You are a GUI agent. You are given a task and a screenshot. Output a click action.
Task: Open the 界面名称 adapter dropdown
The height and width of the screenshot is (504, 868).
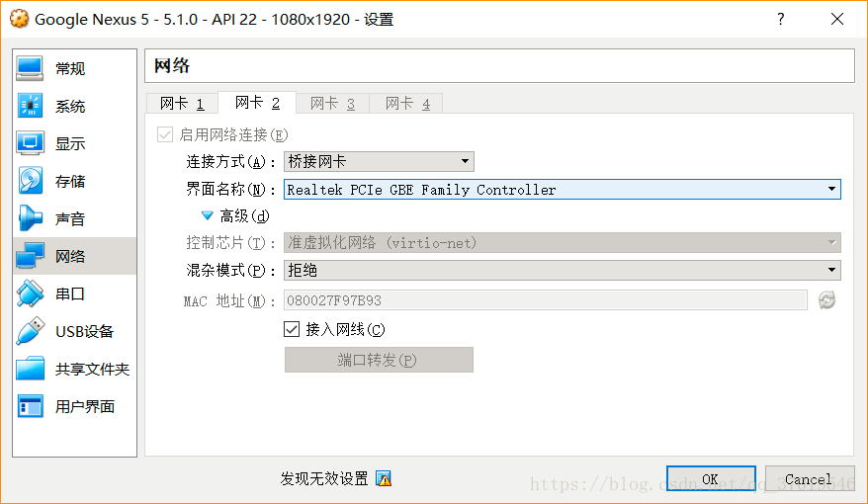(562, 190)
